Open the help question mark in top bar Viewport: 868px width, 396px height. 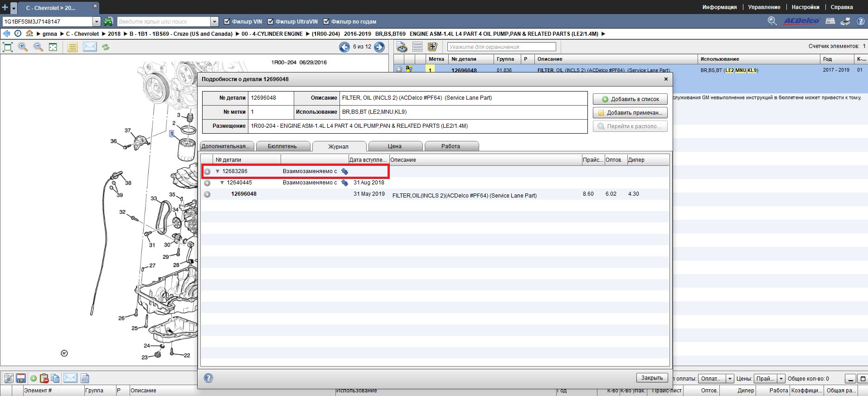tap(860, 21)
